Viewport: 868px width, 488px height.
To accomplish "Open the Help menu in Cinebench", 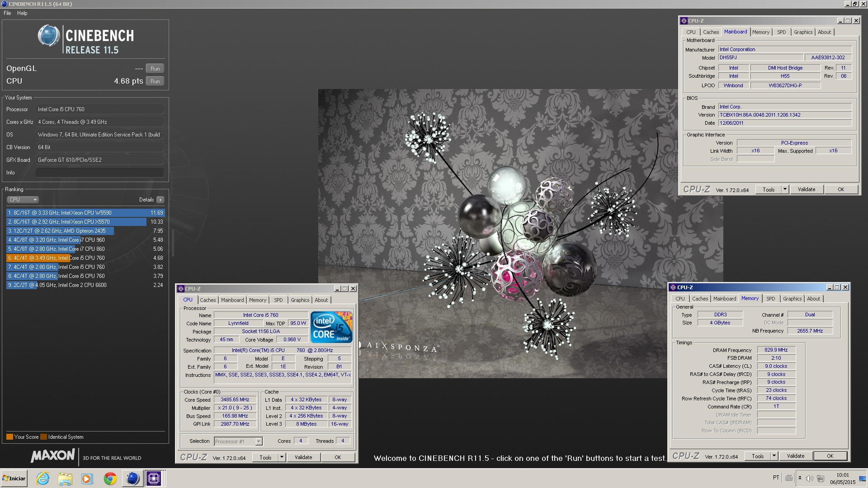I will click(22, 13).
